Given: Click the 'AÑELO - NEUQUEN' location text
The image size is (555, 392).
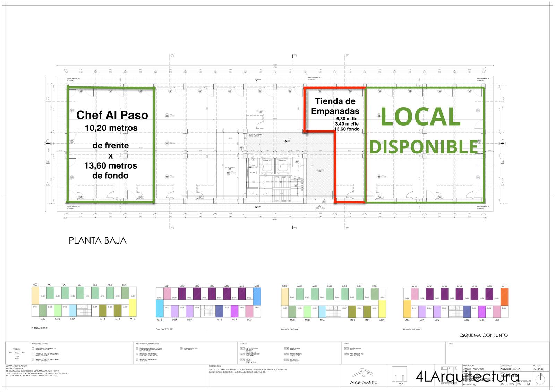Looking at the screenshot, I should click(473, 369).
